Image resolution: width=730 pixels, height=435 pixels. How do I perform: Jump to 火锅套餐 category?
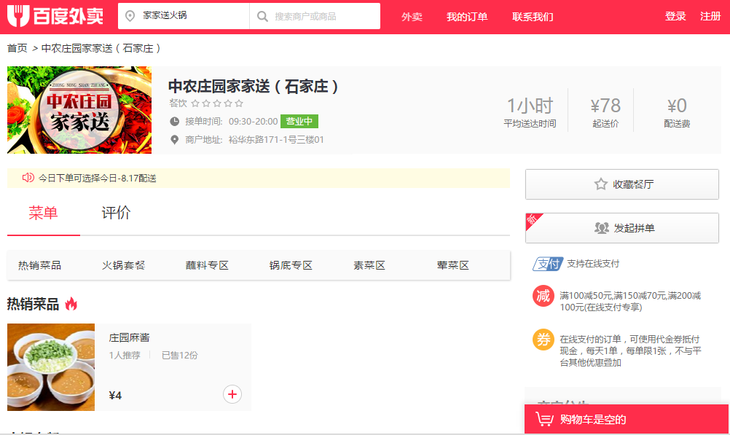coord(123,265)
